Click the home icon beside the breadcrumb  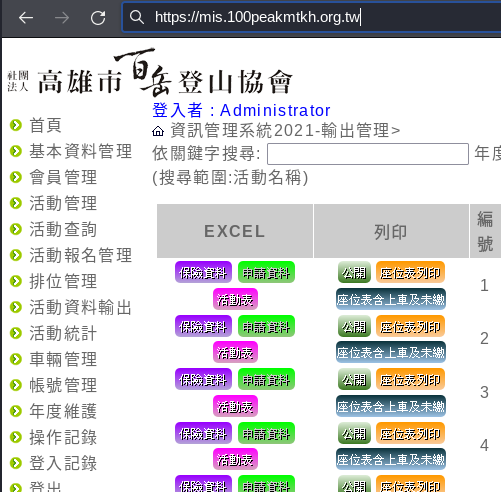pos(158,131)
